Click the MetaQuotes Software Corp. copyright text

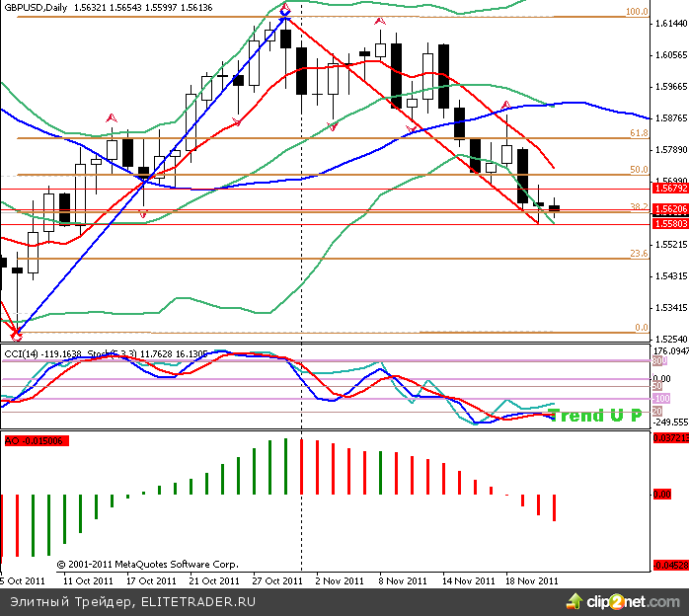[x=147, y=564]
